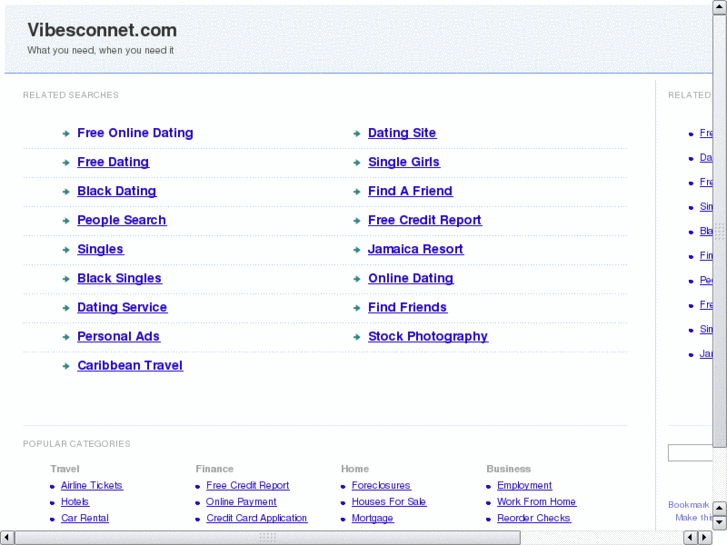Click the arrow icon beside Free Online Dating
This screenshot has width=727, height=545.
point(66,134)
